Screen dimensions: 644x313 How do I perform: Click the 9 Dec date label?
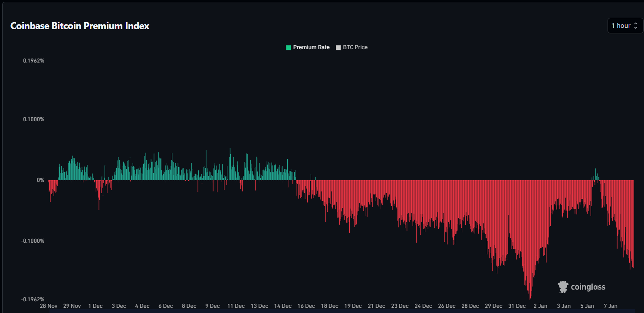213,306
